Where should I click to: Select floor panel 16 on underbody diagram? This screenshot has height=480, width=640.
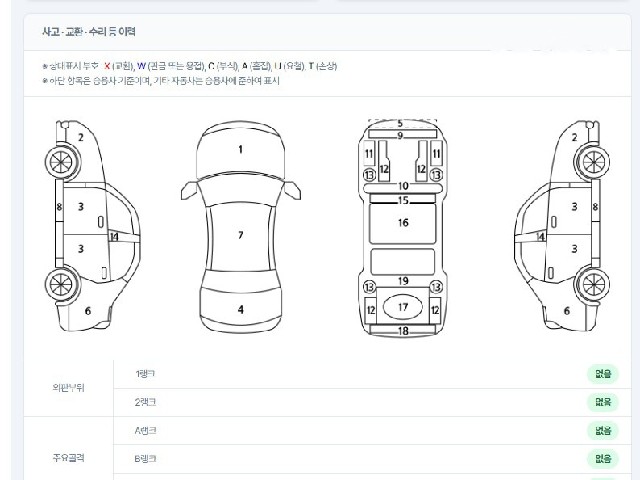pyautogui.click(x=403, y=223)
